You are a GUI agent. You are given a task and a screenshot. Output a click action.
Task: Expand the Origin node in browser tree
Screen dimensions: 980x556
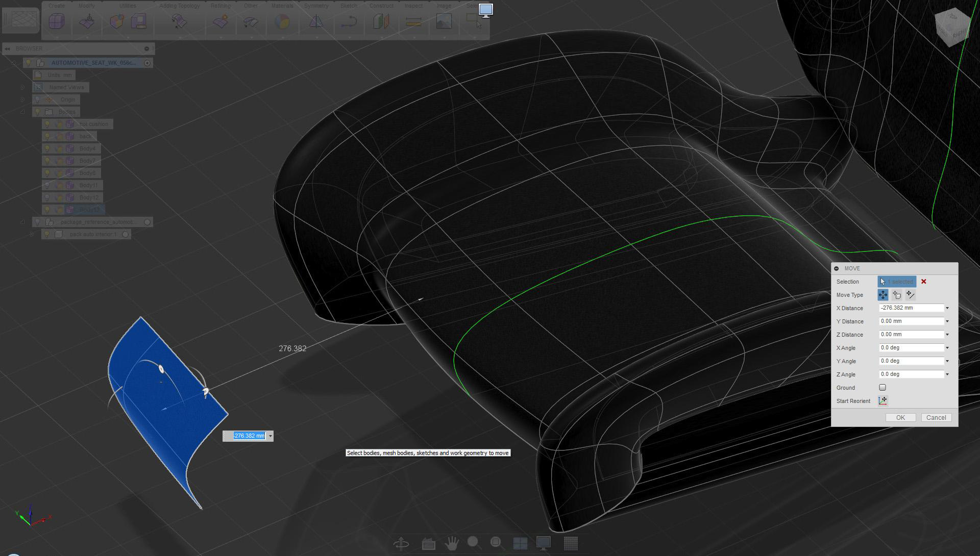tap(22, 99)
